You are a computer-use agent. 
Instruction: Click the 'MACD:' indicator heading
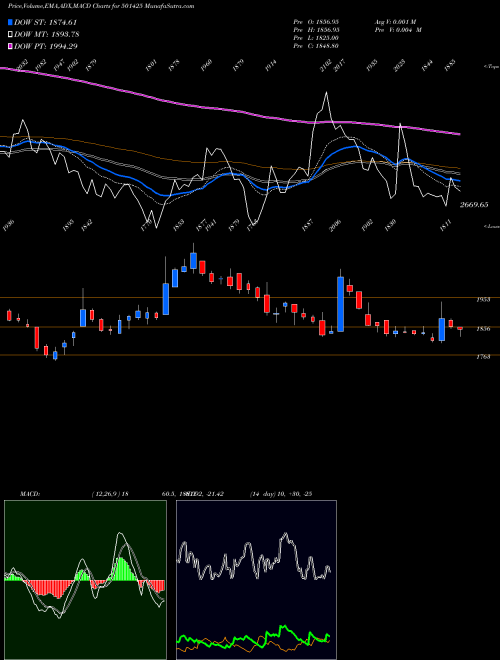click(29, 494)
